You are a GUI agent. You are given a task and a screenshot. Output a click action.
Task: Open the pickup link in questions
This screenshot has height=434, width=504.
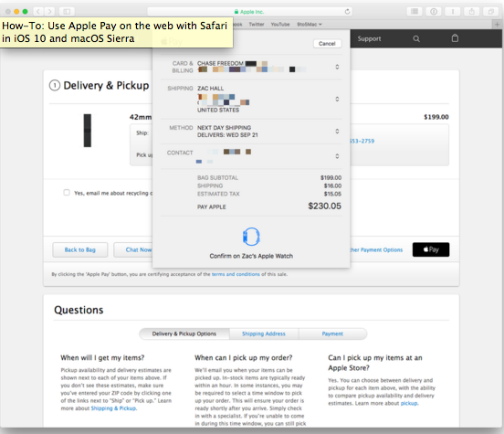pyautogui.click(x=409, y=403)
